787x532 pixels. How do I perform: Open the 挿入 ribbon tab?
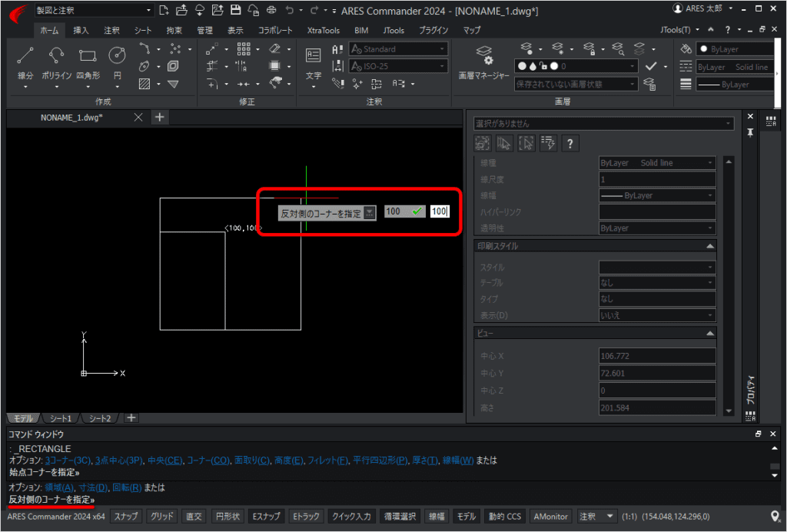81,30
